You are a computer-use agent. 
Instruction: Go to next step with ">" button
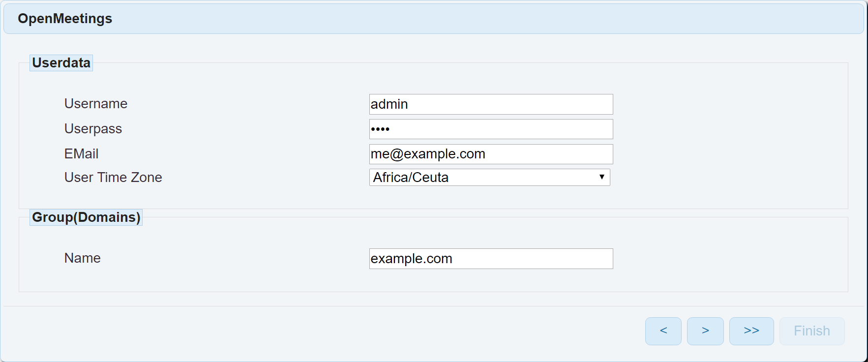pyautogui.click(x=705, y=331)
